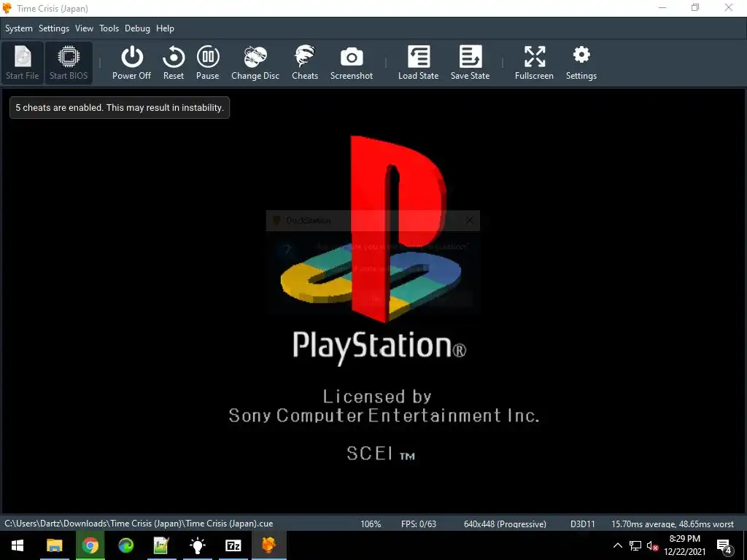This screenshot has height=560, width=747.
Task: Reset the running game
Action: [x=174, y=63]
